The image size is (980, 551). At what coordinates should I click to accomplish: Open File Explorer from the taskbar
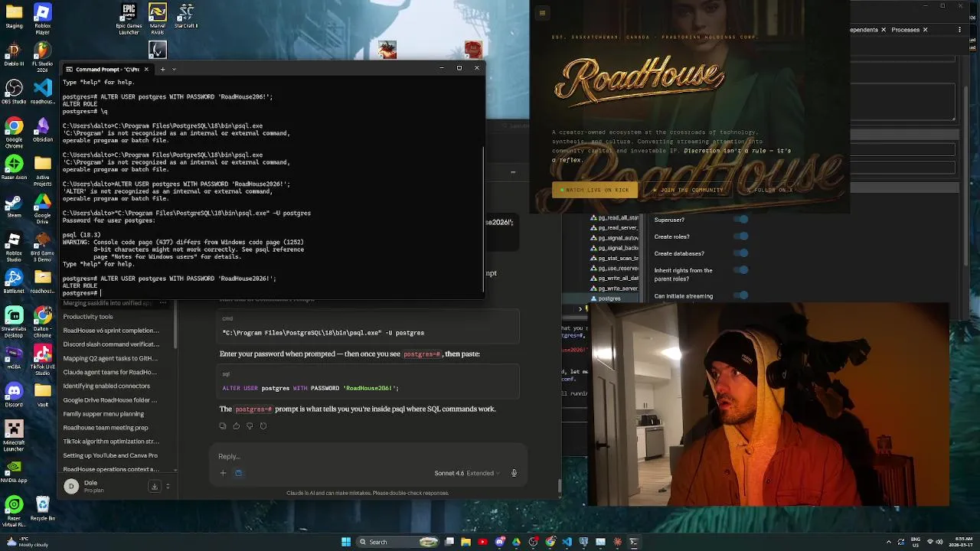coord(465,542)
